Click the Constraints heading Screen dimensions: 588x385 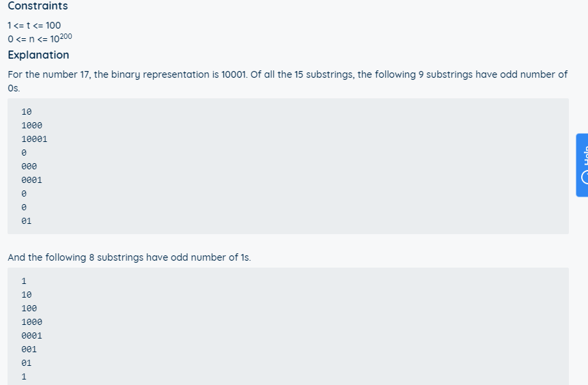[38, 6]
